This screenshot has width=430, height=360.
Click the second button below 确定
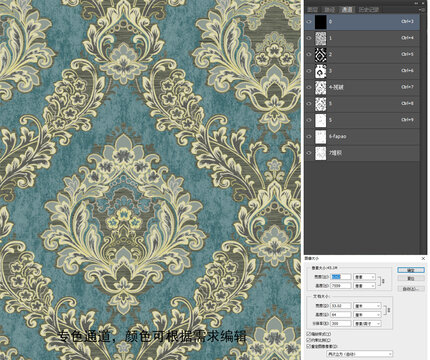(x=411, y=278)
